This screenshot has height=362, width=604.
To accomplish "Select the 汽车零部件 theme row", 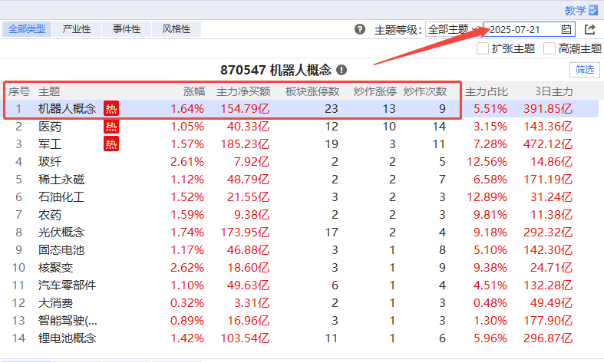I will click(x=299, y=285).
